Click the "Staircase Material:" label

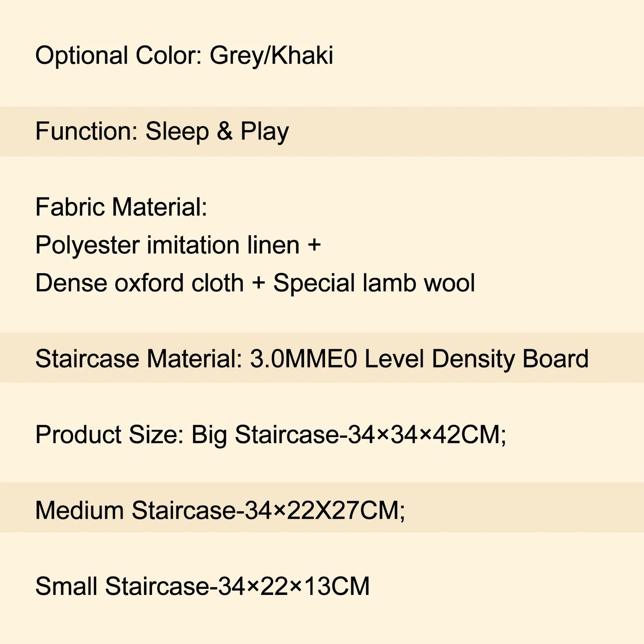(139, 359)
